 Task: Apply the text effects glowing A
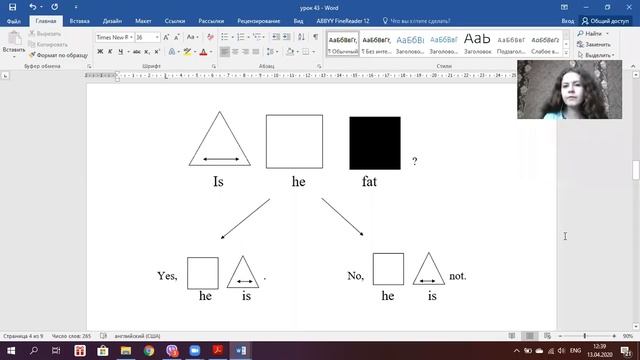pos(172,51)
